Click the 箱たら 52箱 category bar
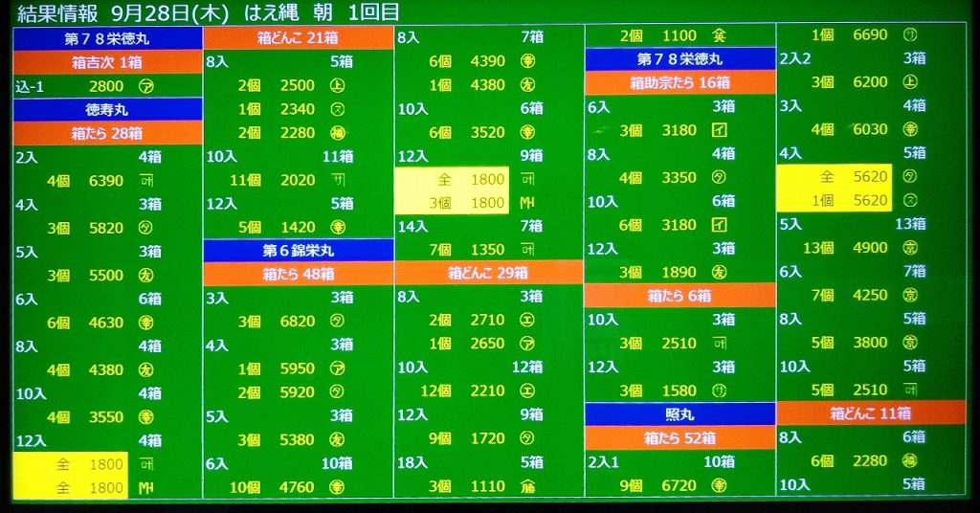 679,438
